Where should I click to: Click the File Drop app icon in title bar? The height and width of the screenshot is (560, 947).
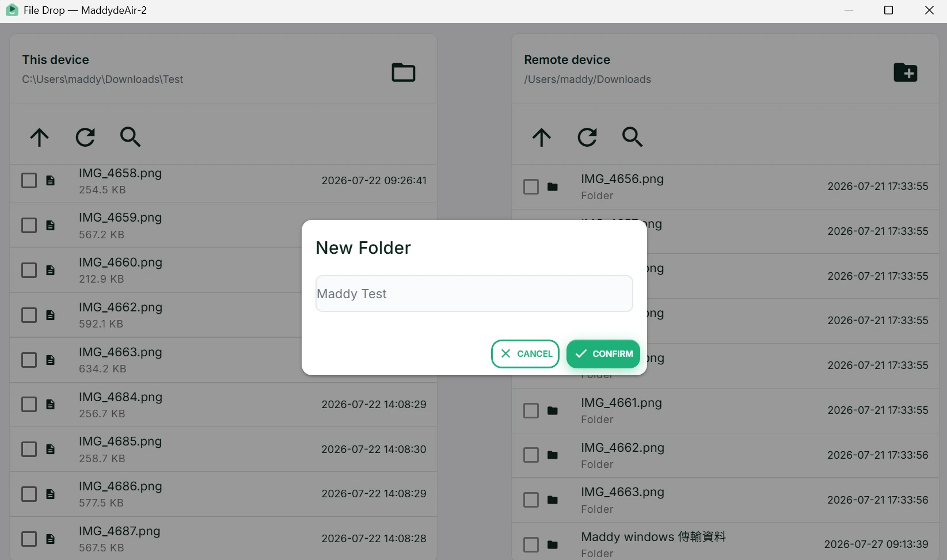(x=12, y=10)
